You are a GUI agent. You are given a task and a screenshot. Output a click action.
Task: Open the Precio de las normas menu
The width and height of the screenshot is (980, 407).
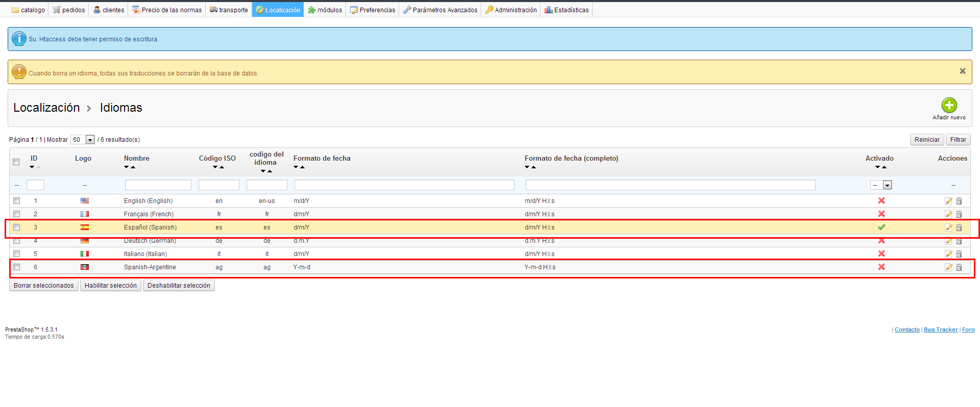pyautogui.click(x=167, y=10)
